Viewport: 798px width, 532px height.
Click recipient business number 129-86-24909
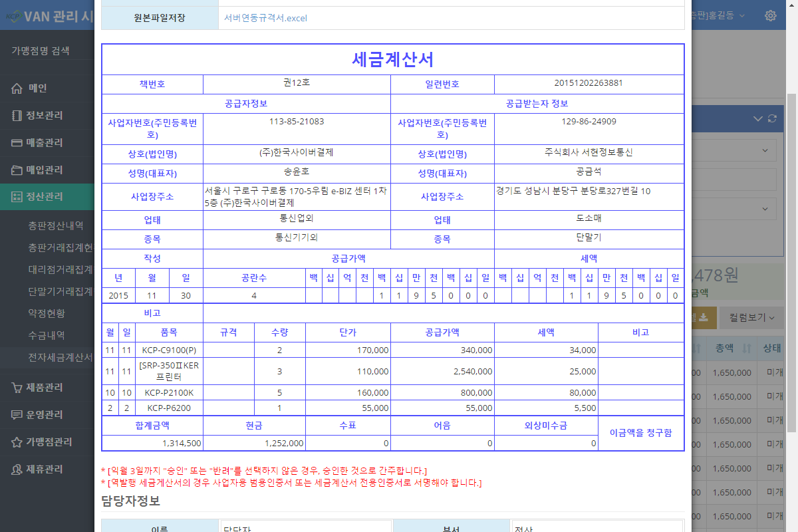[x=589, y=122]
